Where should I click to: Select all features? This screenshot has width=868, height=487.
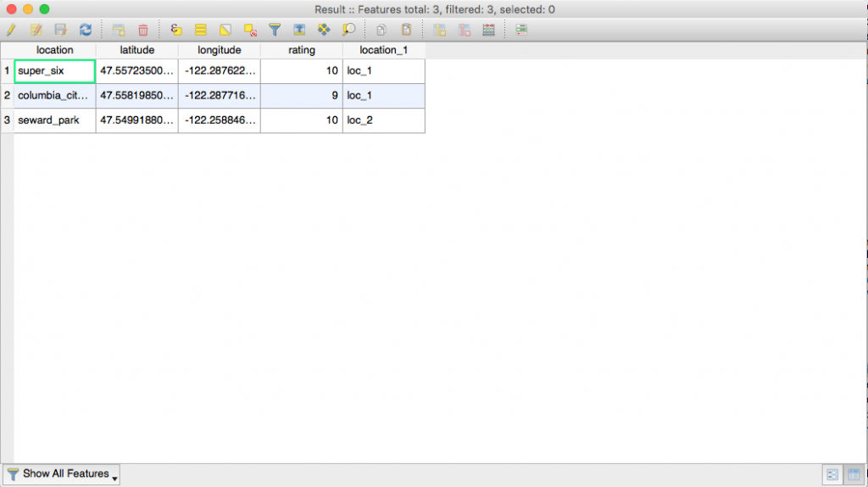(200, 30)
